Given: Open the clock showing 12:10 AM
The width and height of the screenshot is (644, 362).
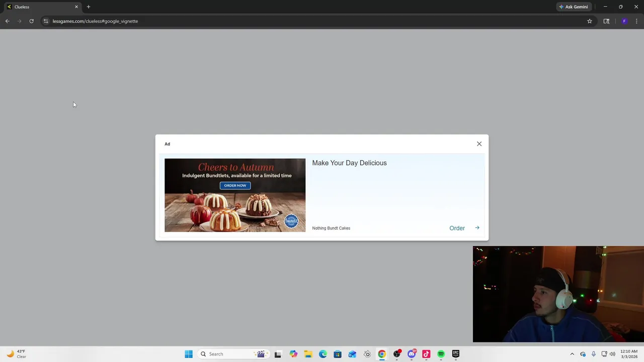Looking at the screenshot, I should (x=629, y=354).
